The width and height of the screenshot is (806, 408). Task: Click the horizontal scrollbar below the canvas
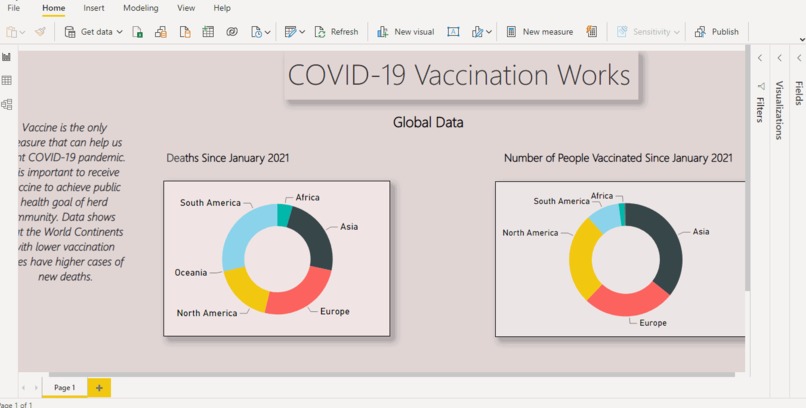(392, 375)
